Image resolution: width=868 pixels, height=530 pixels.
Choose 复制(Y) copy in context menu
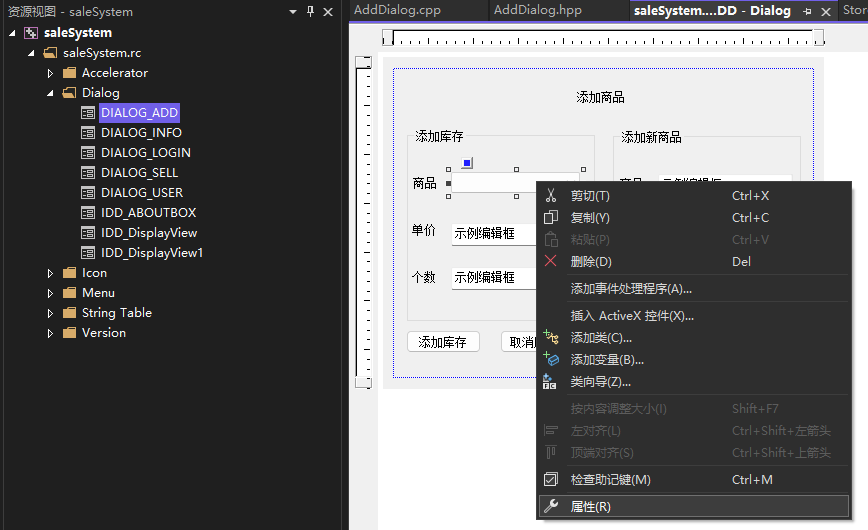pos(694,218)
